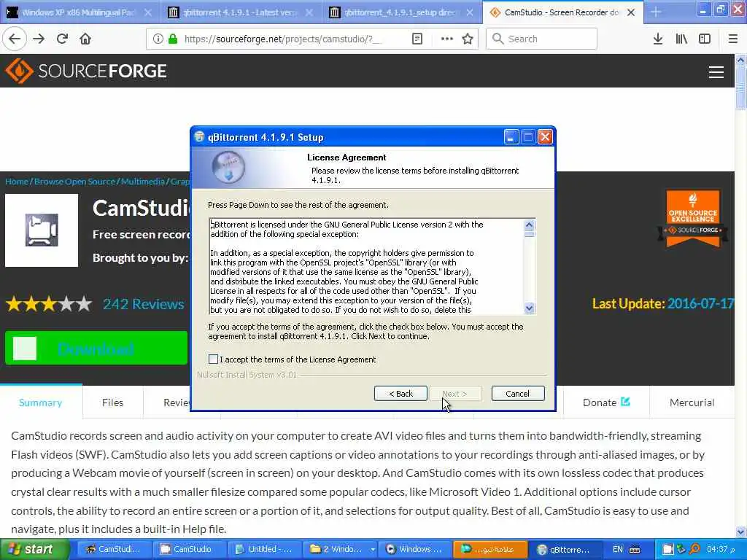Switch to qbittorrent_4.1.9.1_setup direct tab

399,12
